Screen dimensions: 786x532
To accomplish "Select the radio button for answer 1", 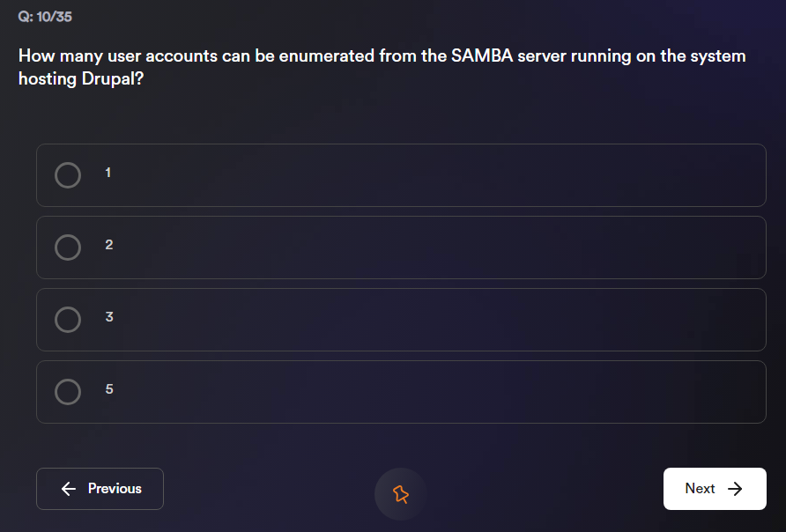I will pos(68,175).
